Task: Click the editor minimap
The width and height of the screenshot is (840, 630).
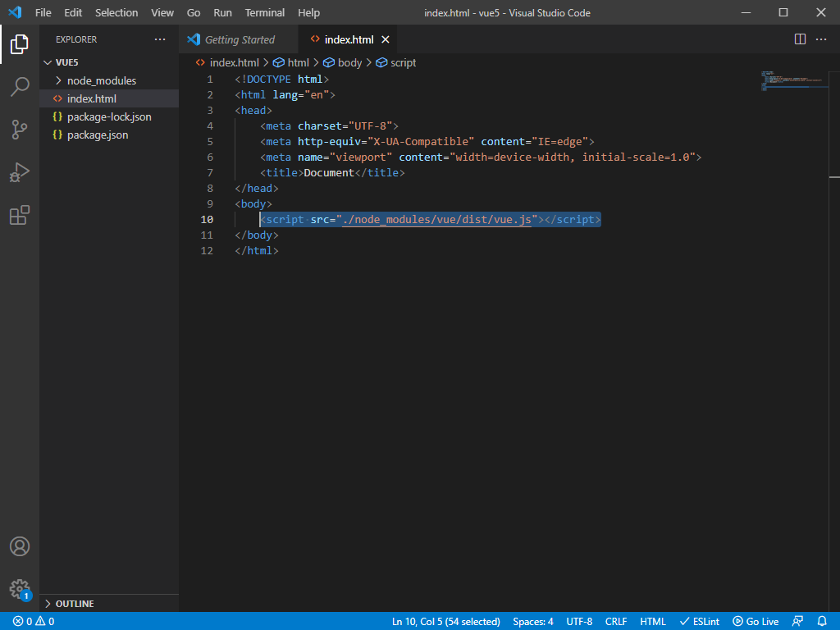Action: (x=794, y=80)
